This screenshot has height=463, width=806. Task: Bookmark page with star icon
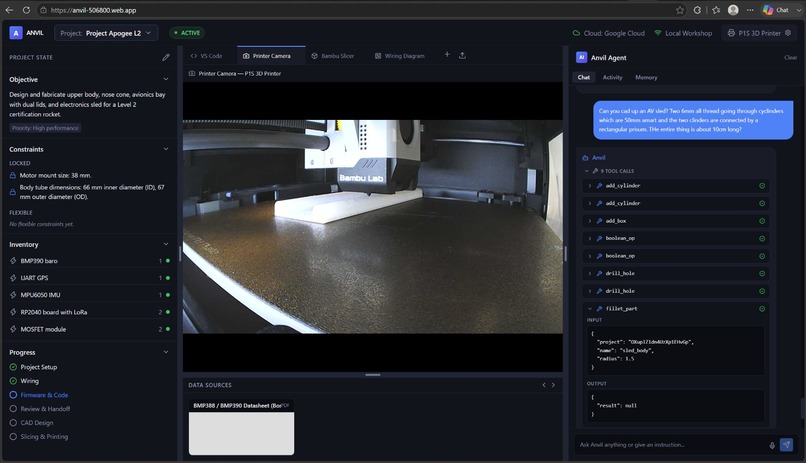[x=680, y=10]
